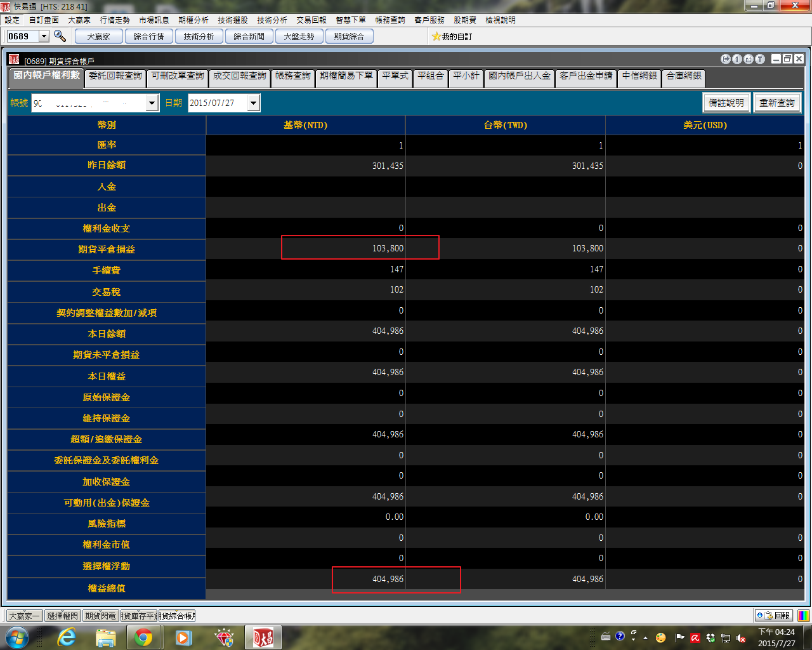Open the 技術選股 menu

tap(233, 20)
